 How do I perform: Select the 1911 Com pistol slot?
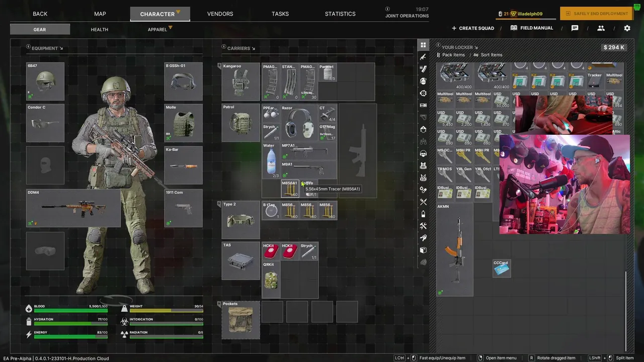coord(184,208)
